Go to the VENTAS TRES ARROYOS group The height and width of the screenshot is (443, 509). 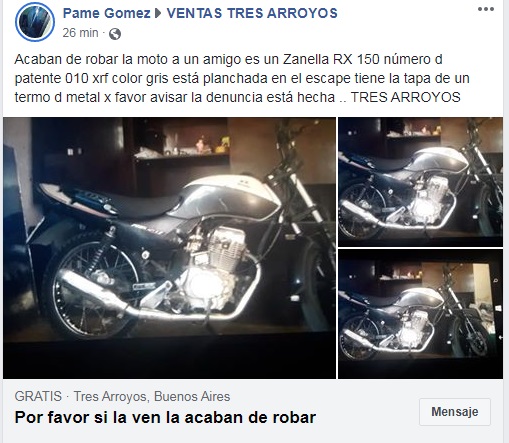pos(252,13)
